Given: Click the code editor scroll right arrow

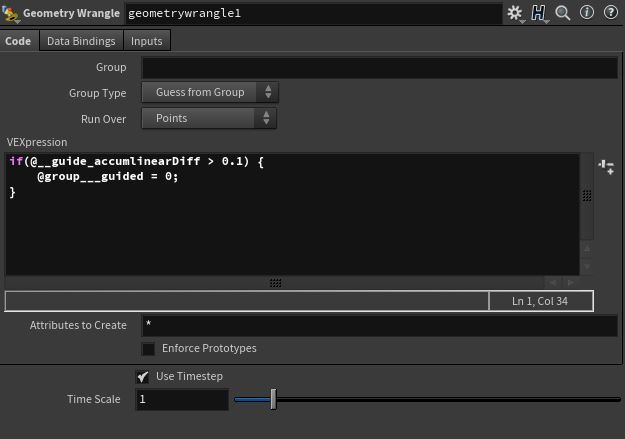Looking at the screenshot, I should tap(571, 282).
